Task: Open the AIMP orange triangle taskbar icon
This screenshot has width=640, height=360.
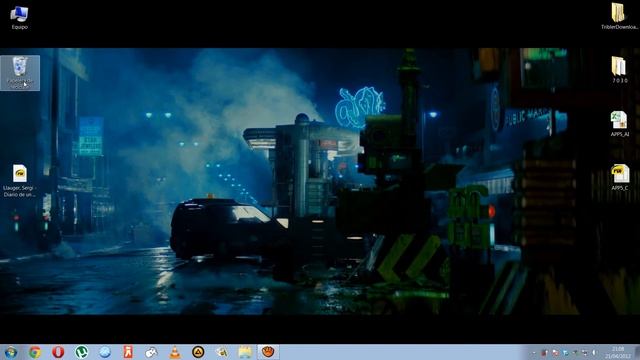Action: 198,352
